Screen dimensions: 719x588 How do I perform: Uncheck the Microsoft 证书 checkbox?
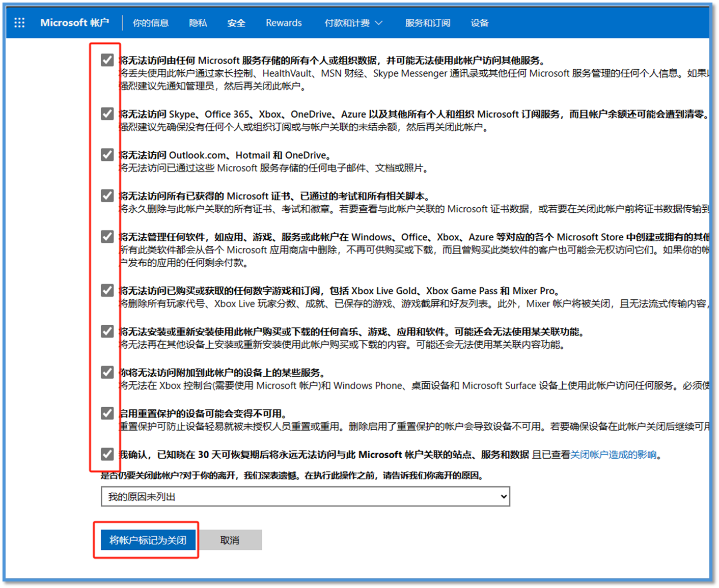tap(107, 195)
